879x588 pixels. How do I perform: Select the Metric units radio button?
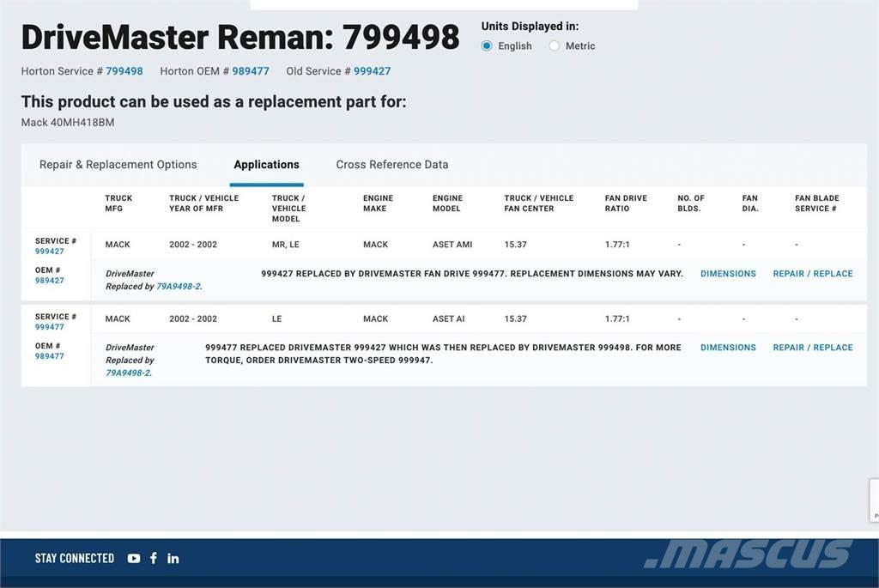tap(555, 46)
